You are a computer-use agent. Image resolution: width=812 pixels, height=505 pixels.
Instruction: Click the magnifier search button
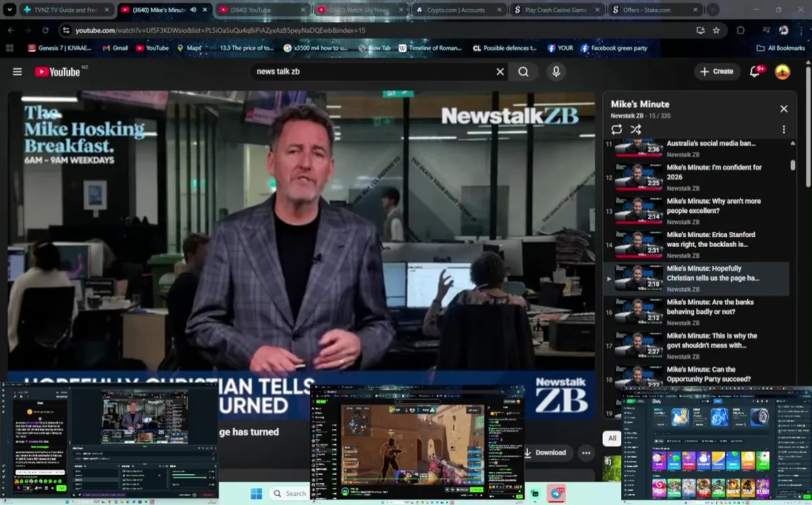[523, 72]
